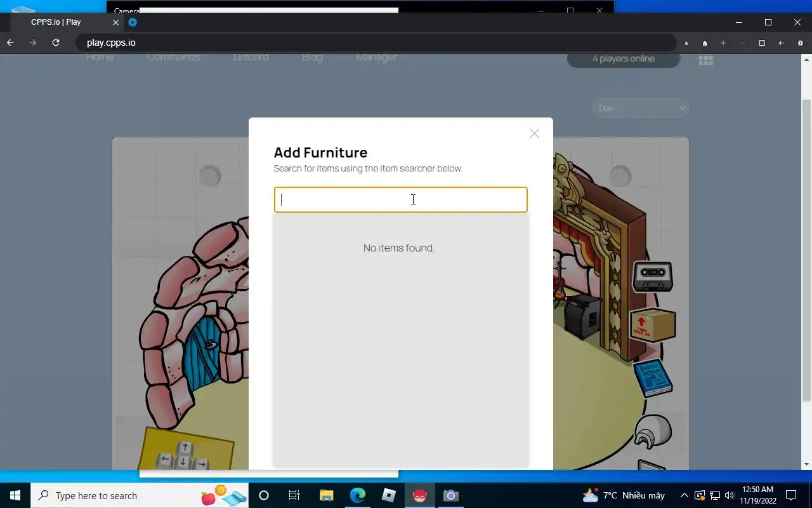
Task: Click the zoom in plus toolbar icon
Action: tap(723, 43)
